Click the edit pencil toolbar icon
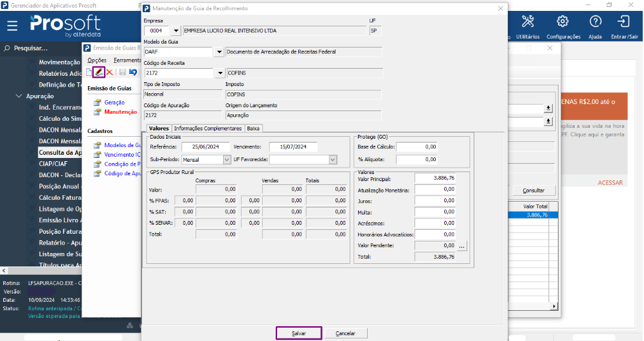 click(99, 72)
